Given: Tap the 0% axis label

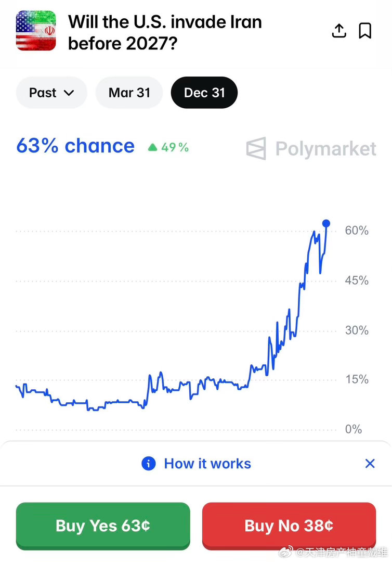Looking at the screenshot, I should pos(354,429).
